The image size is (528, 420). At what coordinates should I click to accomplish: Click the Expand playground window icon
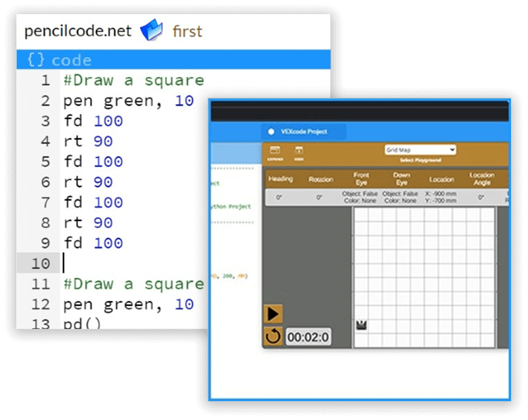(276, 153)
